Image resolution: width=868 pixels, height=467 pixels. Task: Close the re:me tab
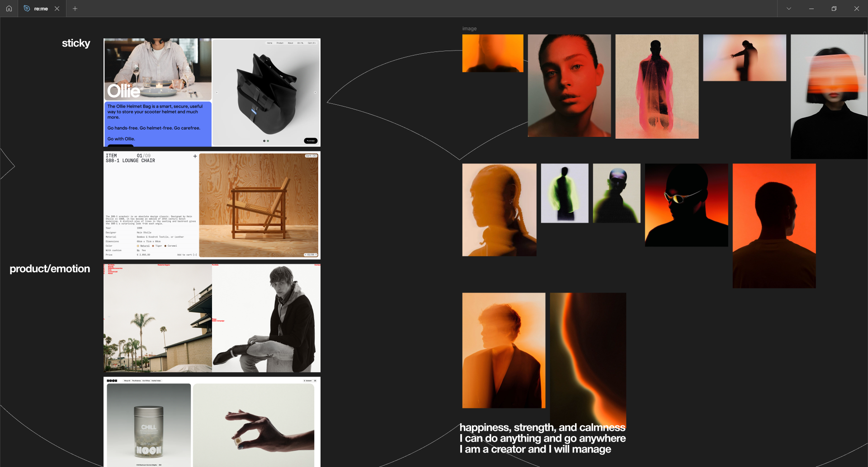click(57, 9)
